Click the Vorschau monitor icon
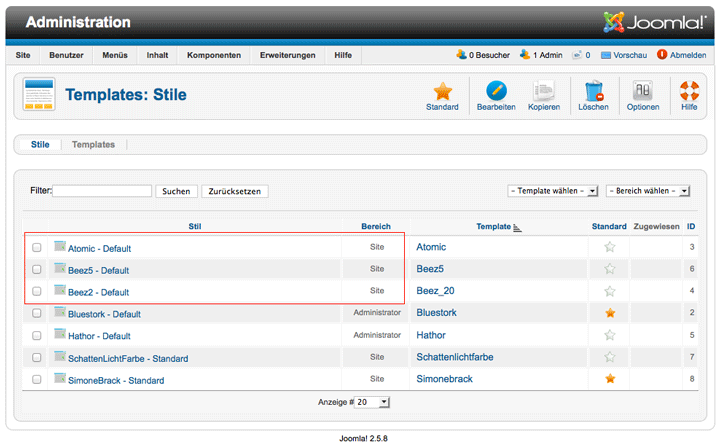Viewport: 720px width, 446px height. point(606,55)
